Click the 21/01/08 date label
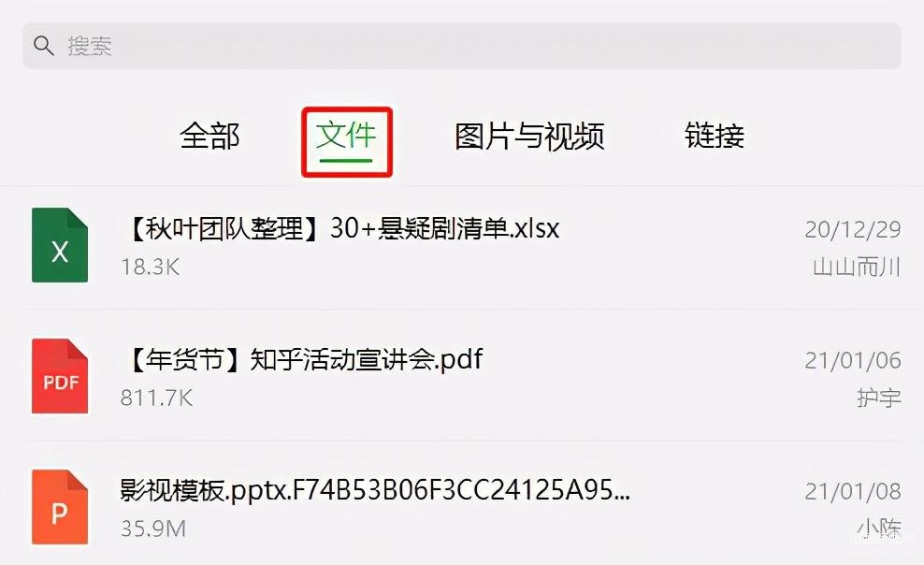Viewport: 924px width, 565px height. click(x=853, y=491)
